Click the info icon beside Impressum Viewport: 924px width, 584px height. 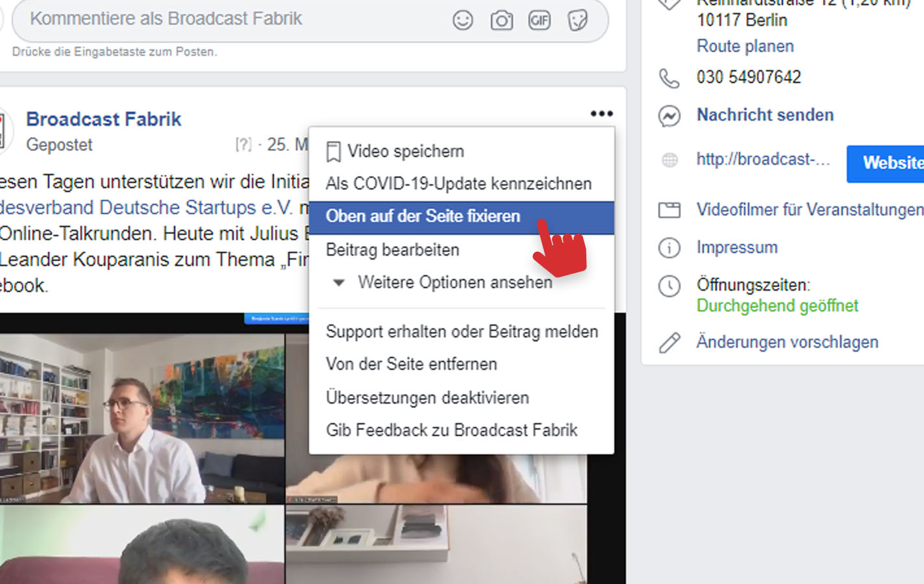click(669, 248)
